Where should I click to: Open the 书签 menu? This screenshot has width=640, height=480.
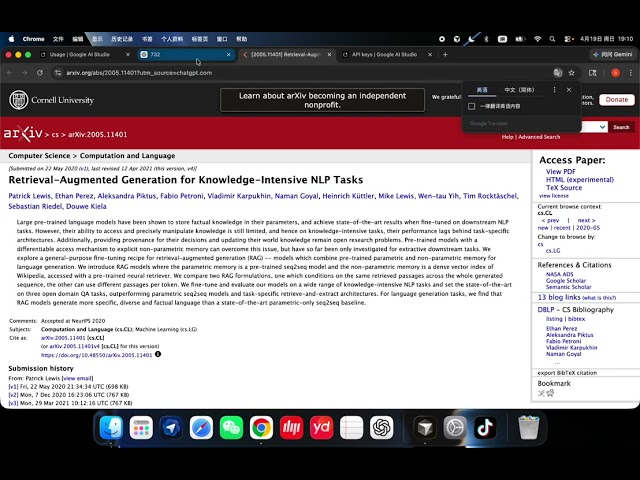(x=147, y=39)
